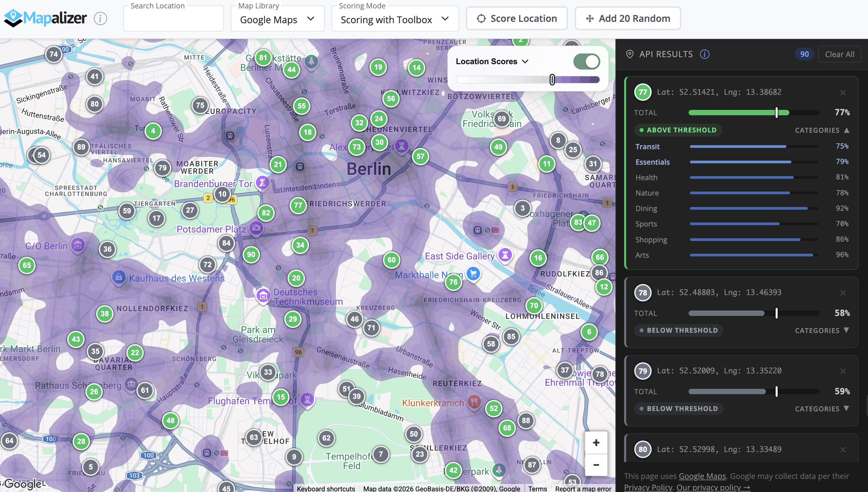
Task: Expand categories for result 79
Action: click(822, 409)
